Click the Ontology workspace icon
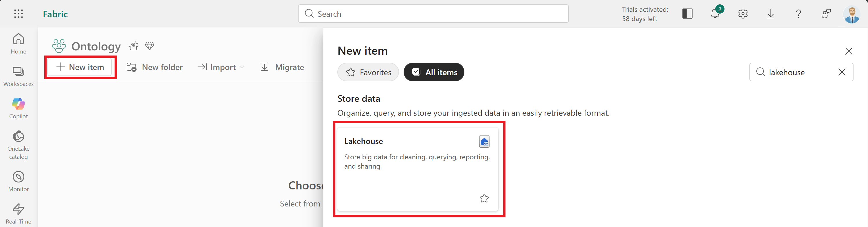The image size is (868, 227). coord(59,46)
